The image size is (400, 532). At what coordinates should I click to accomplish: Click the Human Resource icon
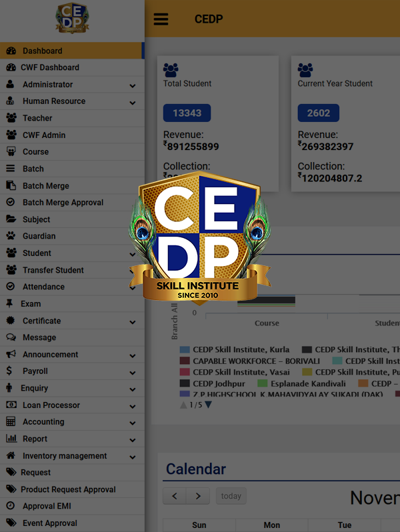pyautogui.click(x=10, y=101)
